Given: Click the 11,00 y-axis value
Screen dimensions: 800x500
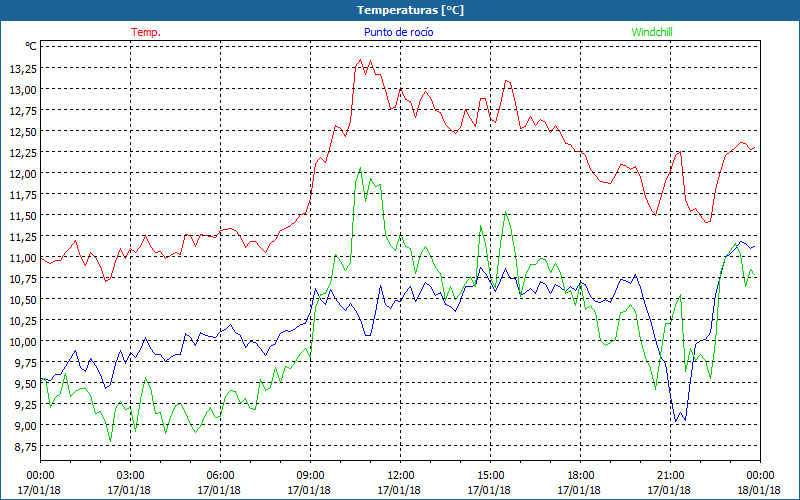Looking at the screenshot, I should [x=23, y=258].
